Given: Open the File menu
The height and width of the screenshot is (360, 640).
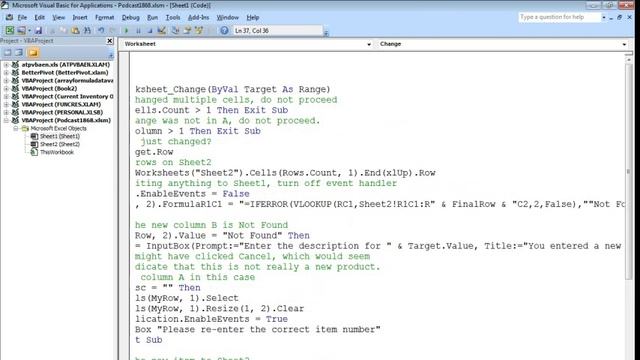Looking at the screenshot, I should [x=22, y=18].
